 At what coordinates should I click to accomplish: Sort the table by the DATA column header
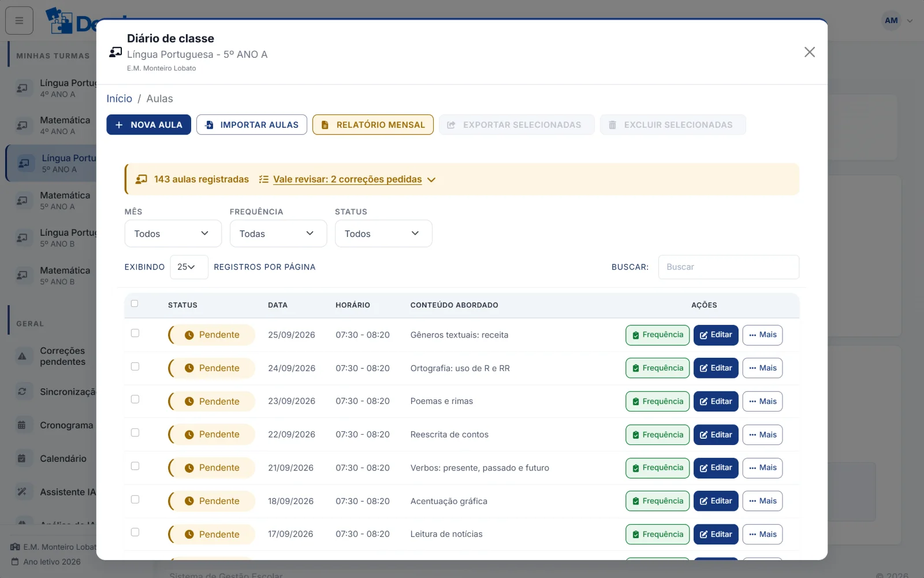(x=278, y=305)
